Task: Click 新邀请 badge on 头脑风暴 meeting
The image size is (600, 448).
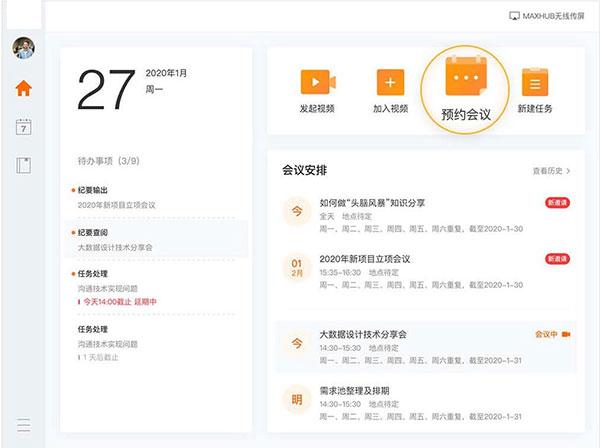Action: (x=558, y=203)
